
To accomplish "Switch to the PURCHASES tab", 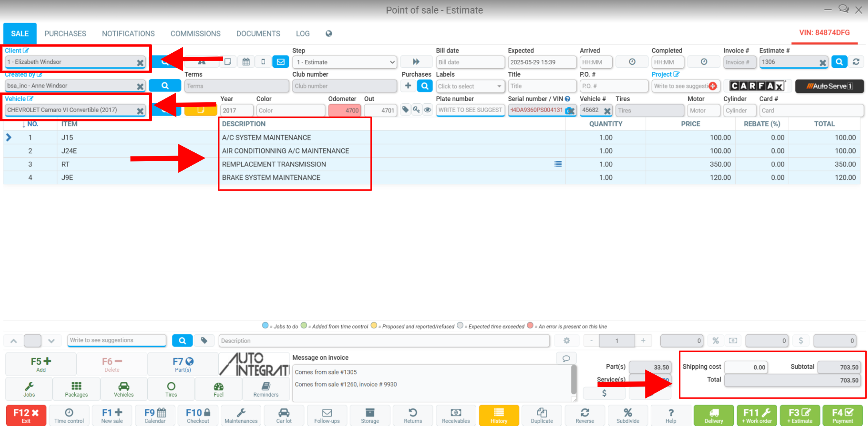I will coord(65,34).
